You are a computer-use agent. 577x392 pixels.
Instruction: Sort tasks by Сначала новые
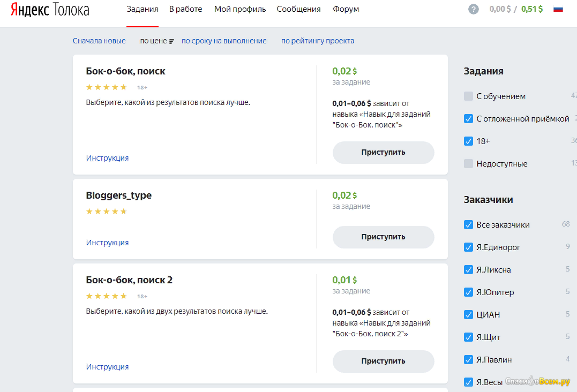[99, 41]
